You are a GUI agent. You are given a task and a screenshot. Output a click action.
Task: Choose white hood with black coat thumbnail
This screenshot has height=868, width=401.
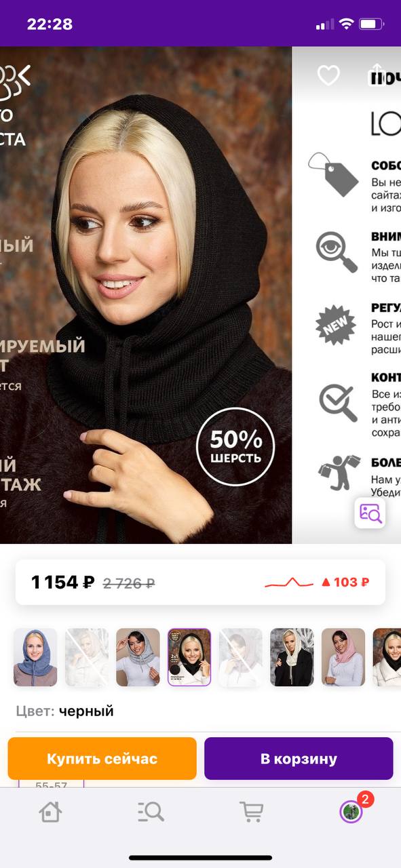(292, 657)
